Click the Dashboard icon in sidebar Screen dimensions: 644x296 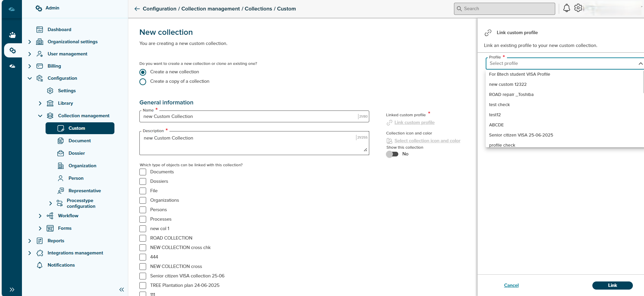point(40,30)
